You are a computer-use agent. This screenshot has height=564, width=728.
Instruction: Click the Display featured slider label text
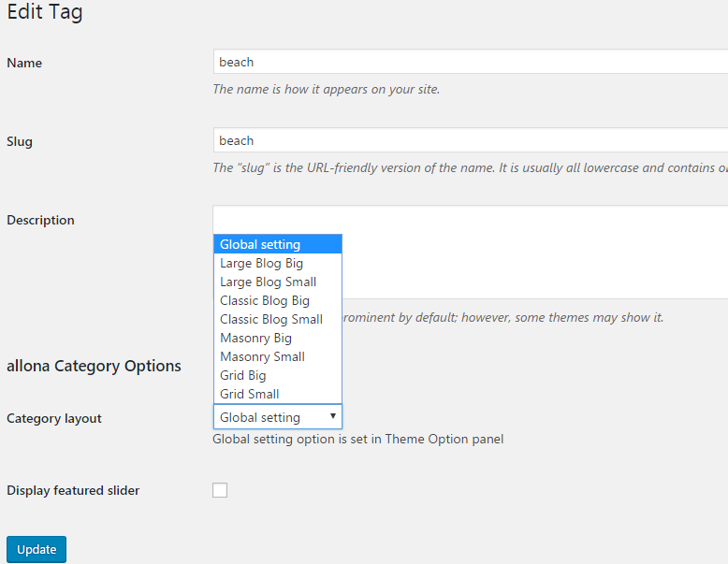point(73,490)
